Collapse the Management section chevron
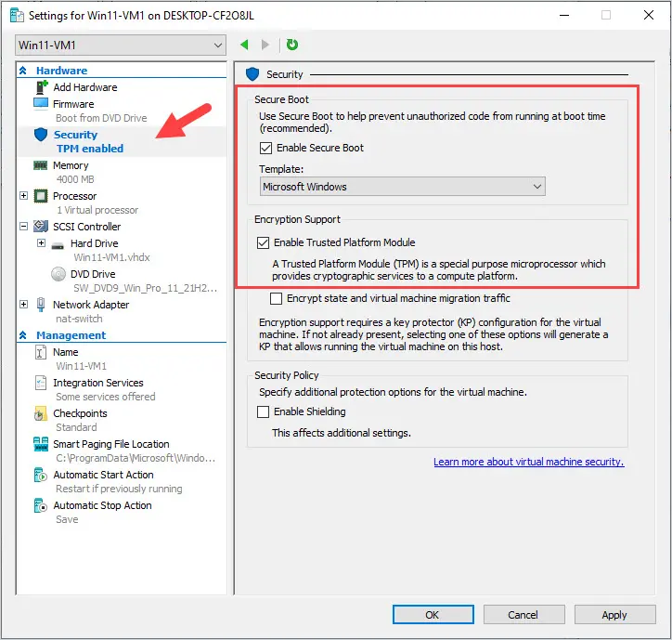 (x=23, y=335)
